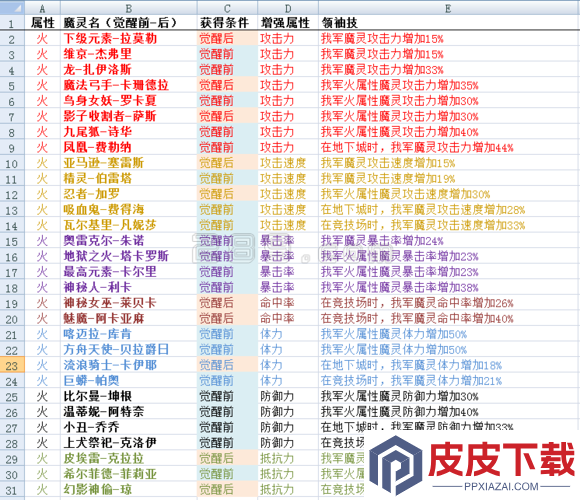Select cell 方舟天使-贝拉爵日
The image size is (580, 500).
coord(129,349)
